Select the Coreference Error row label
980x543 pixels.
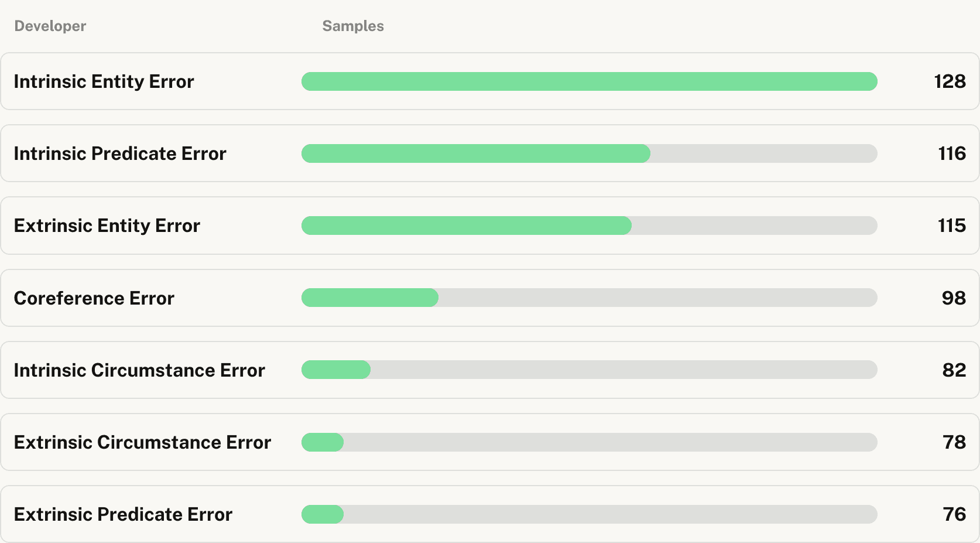click(x=94, y=298)
